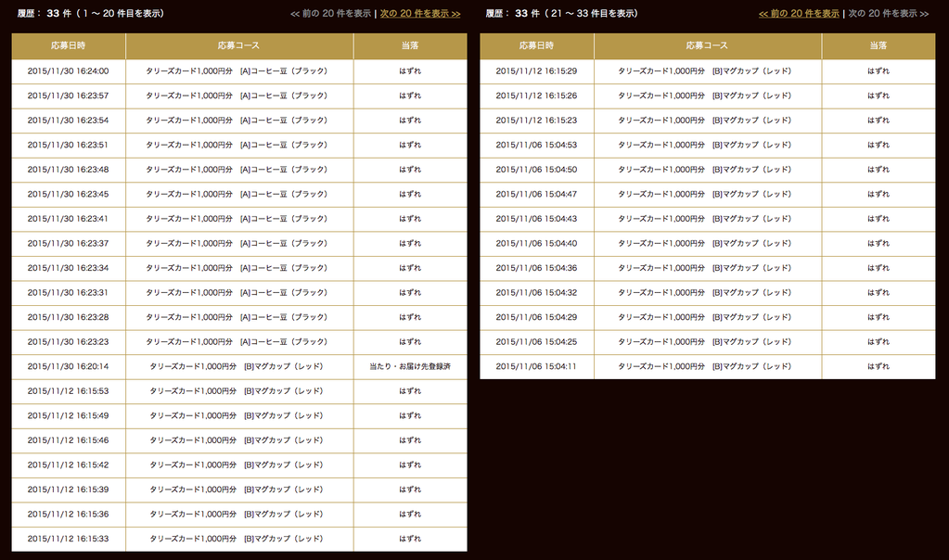Select date 2015/11/06 15:04:40
This screenshot has width=949, height=560.
pos(537,243)
